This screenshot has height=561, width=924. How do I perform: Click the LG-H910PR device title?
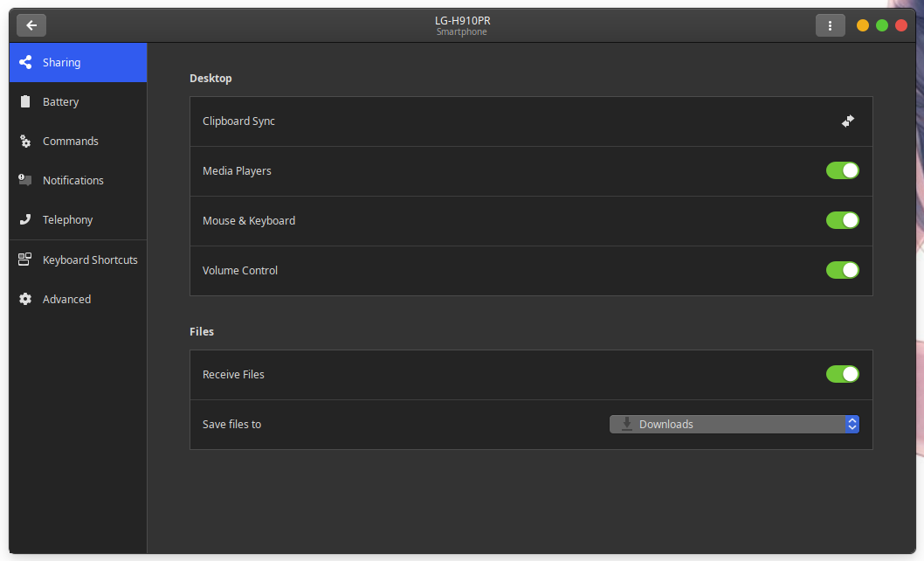click(463, 21)
